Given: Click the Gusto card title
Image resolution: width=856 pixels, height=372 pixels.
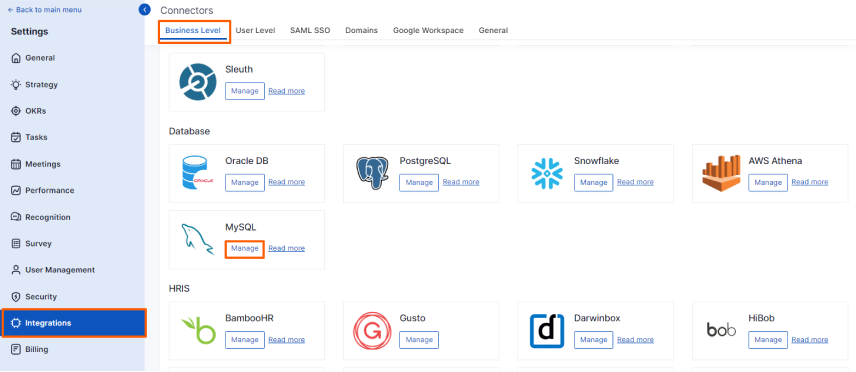Looking at the screenshot, I should [413, 318].
